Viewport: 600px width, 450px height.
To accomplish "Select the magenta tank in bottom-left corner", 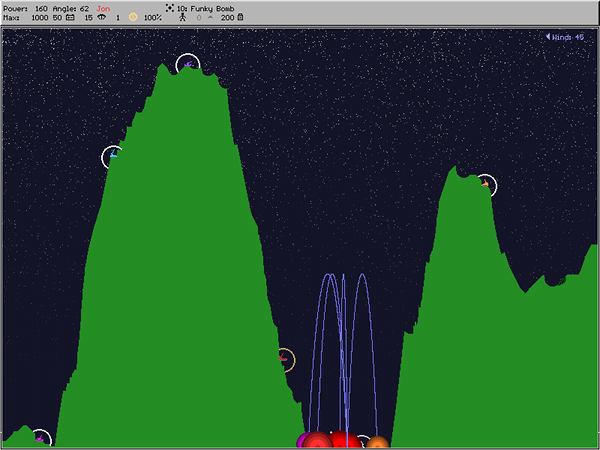I will [x=39, y=438].
